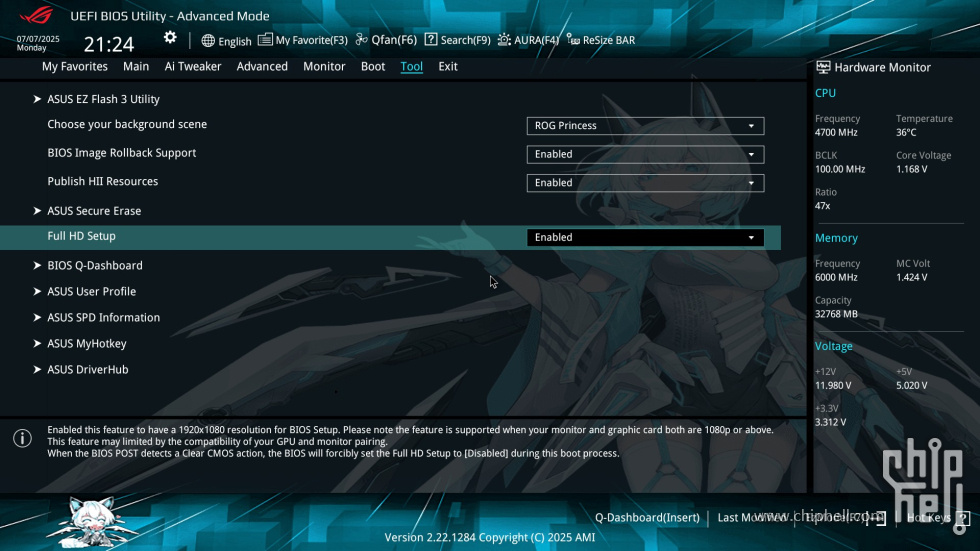Click BIOS version 2.22.1284 copyright text

[489, 537]
